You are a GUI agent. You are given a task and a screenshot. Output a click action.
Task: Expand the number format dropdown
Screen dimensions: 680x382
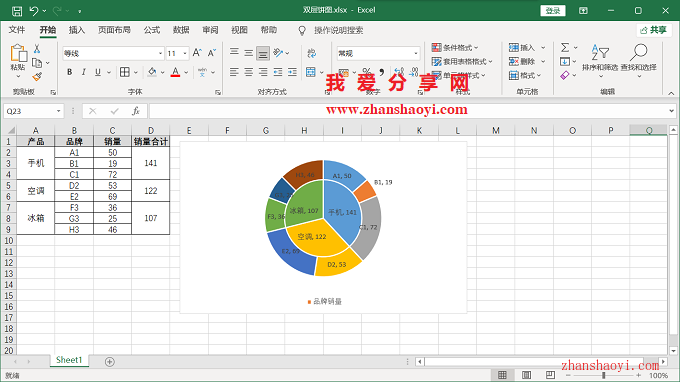click(415, 53)
